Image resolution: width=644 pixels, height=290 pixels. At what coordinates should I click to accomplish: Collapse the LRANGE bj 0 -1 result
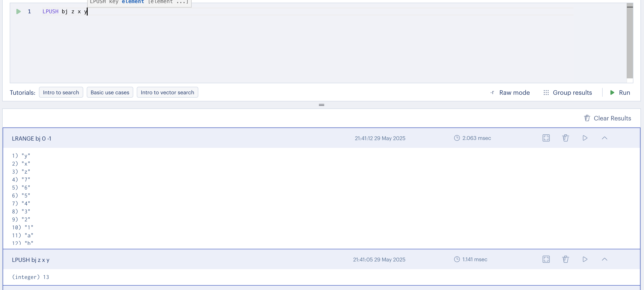point(604,138)
